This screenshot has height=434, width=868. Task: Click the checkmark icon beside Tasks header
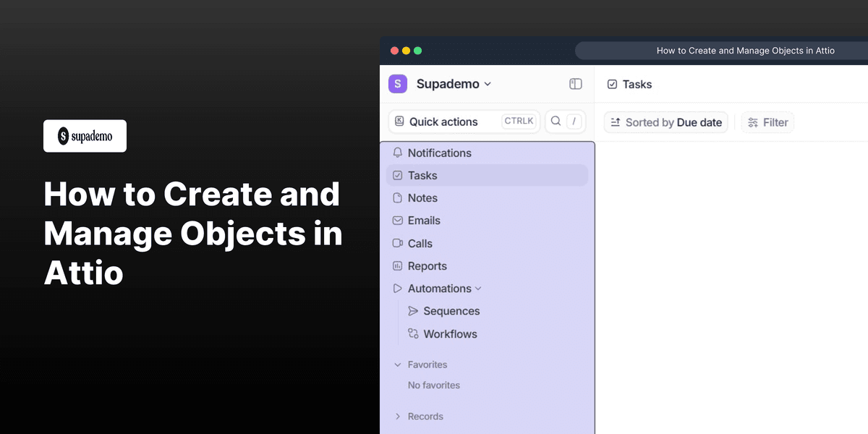pos(611,84)
